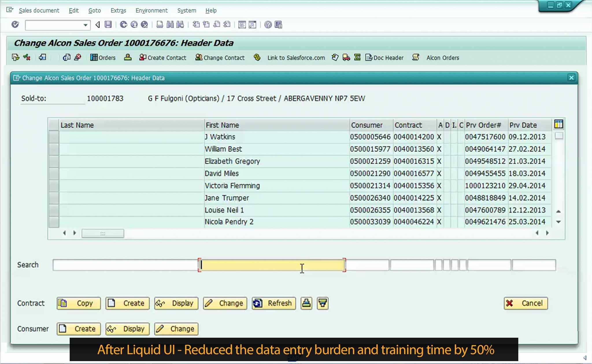Open the Environment menu
This screenshot has width=592, height=364.
(x=151, y=10)
